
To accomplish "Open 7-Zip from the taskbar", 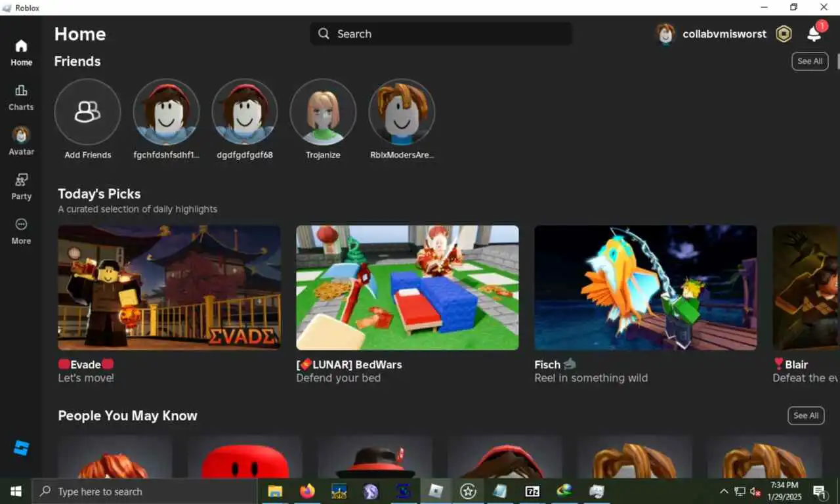I will click(x=532, y=491).
